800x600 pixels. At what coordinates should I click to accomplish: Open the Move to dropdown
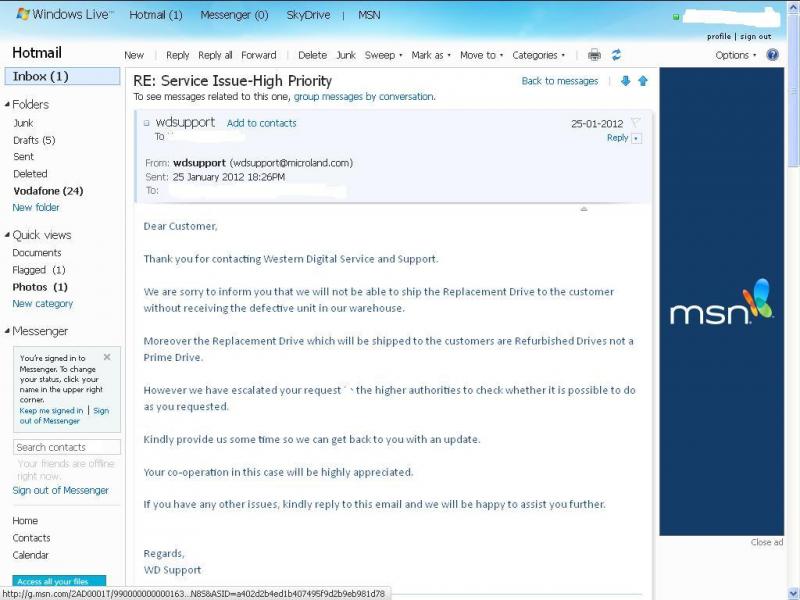[481, 55]
